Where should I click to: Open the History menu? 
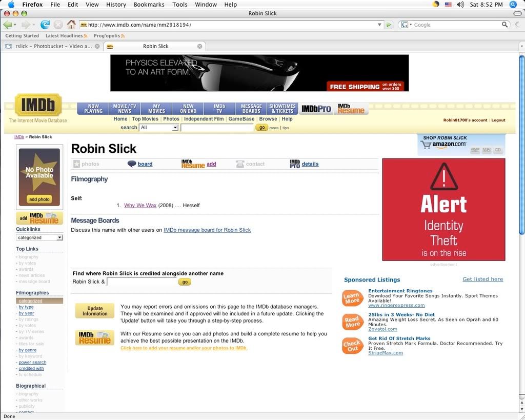[x=116, y=4]
